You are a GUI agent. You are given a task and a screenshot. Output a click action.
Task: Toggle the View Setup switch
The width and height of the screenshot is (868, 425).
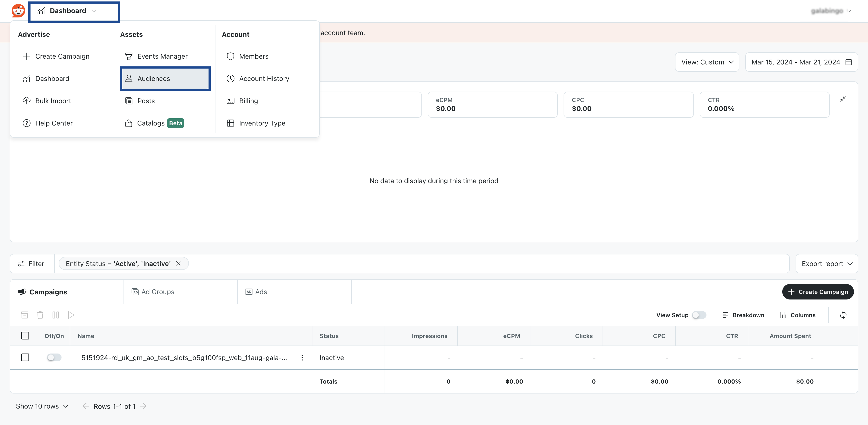(699, 315)
